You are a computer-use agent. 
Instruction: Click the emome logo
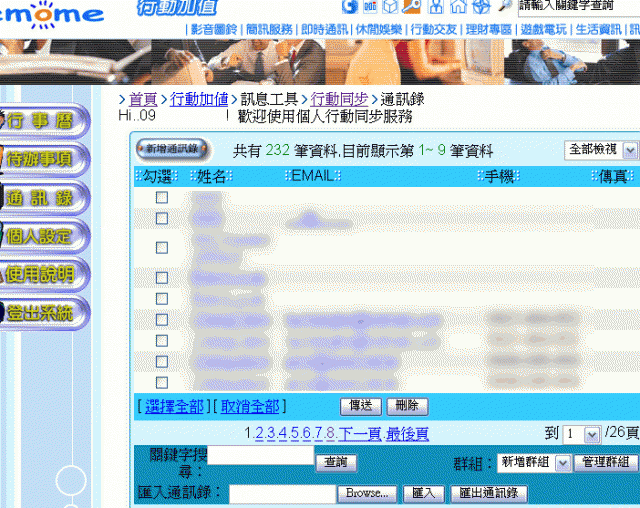tap(51, 16)
